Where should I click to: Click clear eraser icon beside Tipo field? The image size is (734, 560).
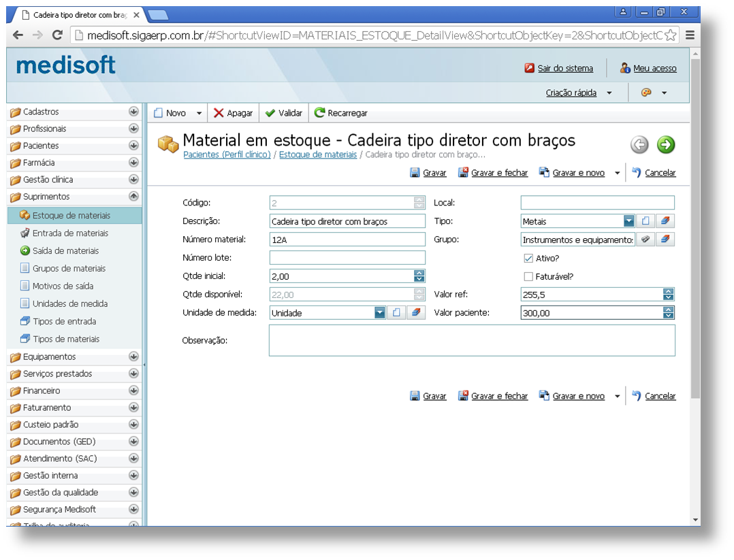665,221
